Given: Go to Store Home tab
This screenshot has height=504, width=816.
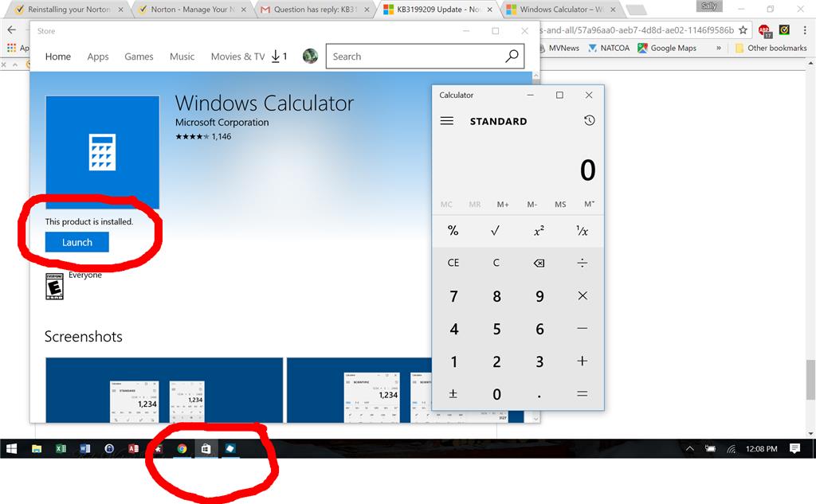Looking at the screenshot, I should [57, 57].
